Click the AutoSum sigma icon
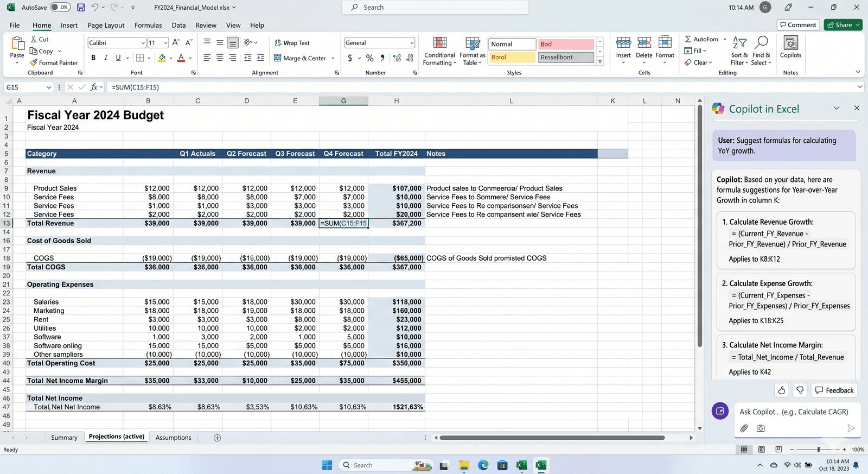Viewport: 868px width, 474px height. click(688, 39)
